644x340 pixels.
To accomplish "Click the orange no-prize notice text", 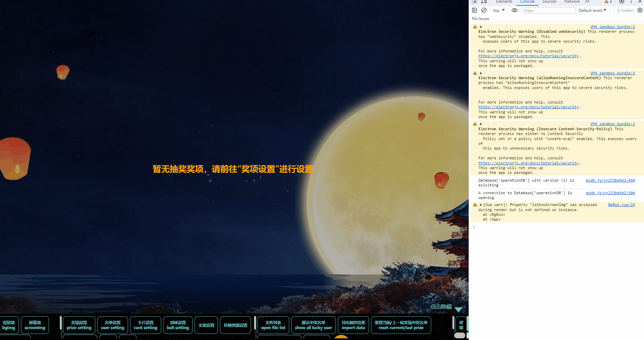I will tap(233, 169).
